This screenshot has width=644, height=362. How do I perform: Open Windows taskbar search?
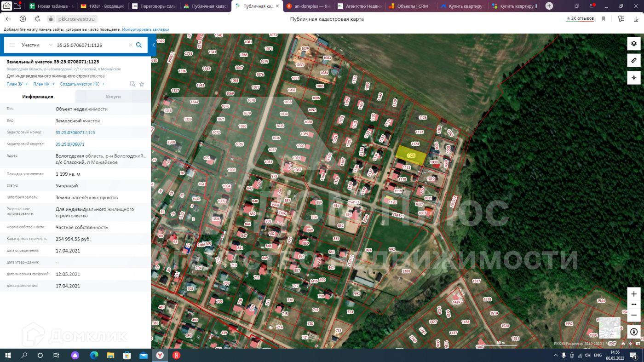click(24, 355)
